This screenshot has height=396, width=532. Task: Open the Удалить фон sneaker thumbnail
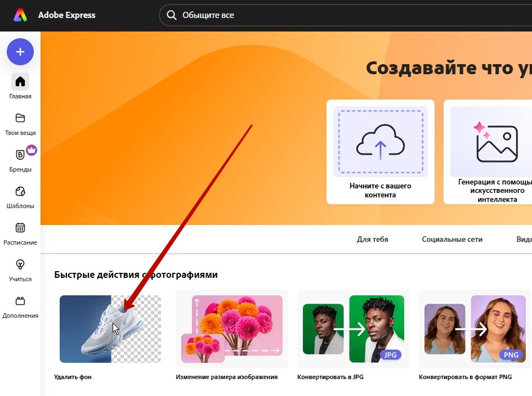110,329
